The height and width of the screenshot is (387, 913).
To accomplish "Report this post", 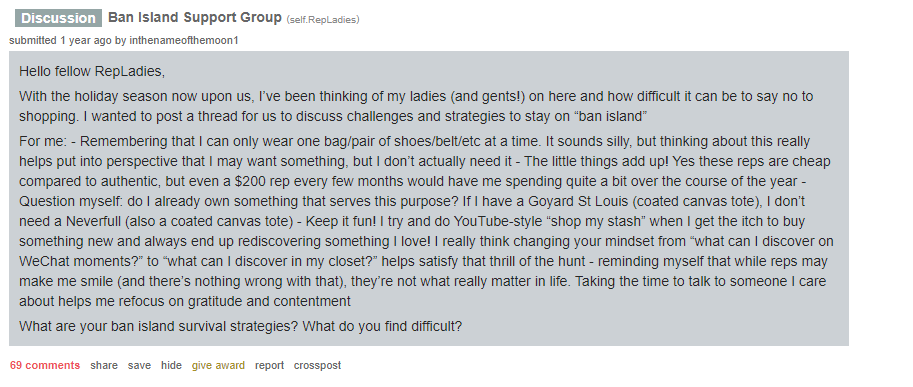I will (270, 365).
